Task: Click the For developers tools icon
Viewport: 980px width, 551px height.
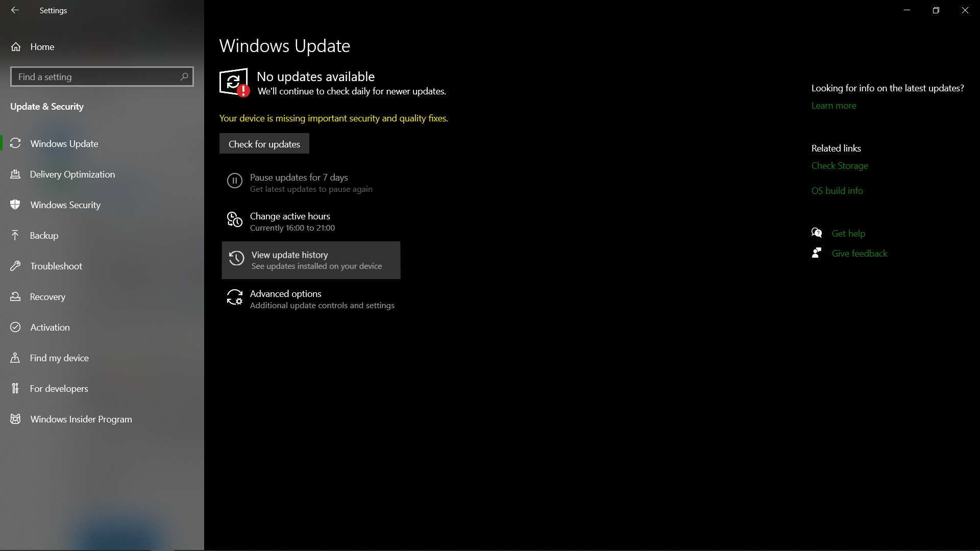Action: tap(15, 388)
